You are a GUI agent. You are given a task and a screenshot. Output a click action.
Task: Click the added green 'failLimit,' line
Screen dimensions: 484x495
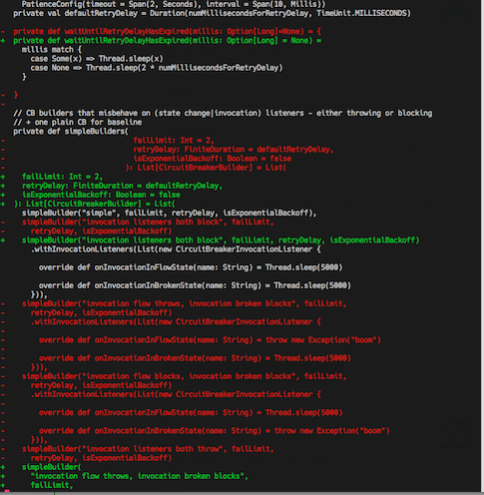[x=51, y=485]
